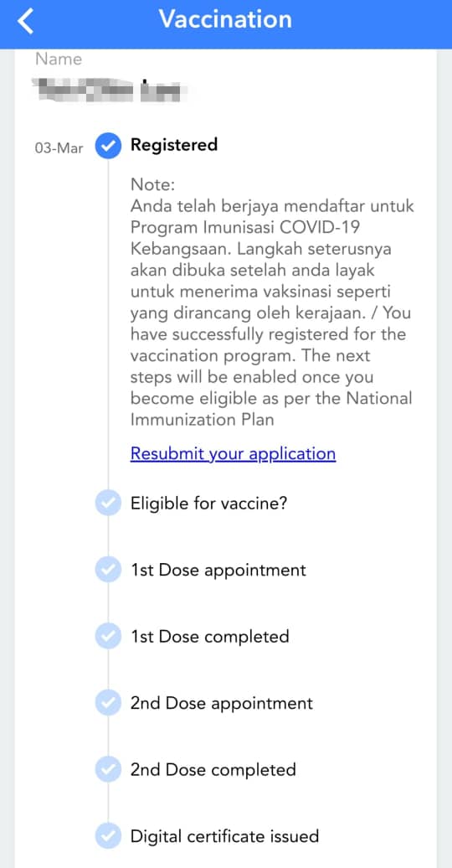The width and height of the screenshot is (452, 868).
Task: Tap the back arrow in header
Action: pos(25,21)
